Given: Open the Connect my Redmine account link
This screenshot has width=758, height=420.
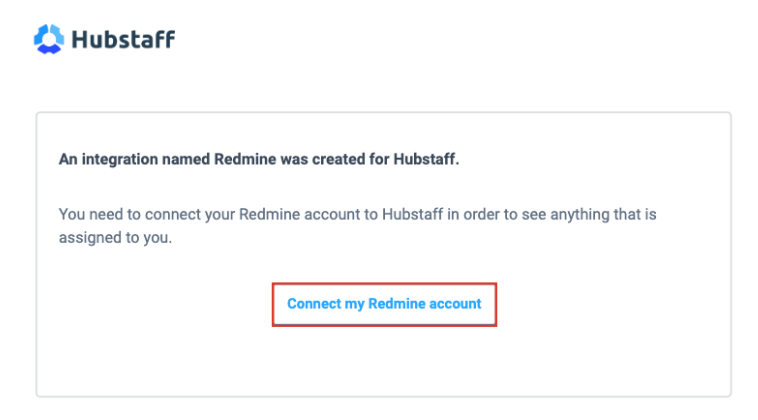Looking at the screenshot, I should (384, 304).
